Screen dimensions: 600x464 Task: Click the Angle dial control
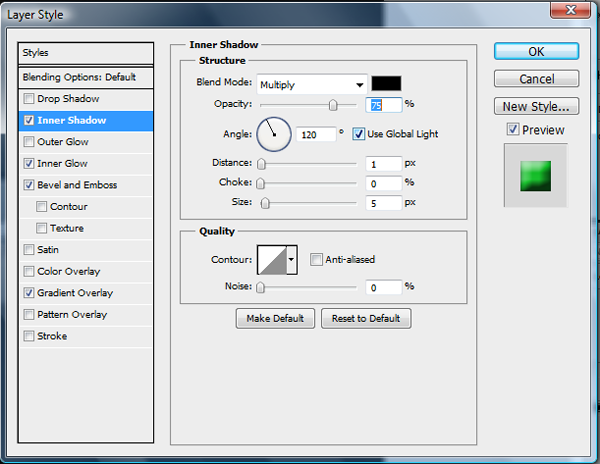point(274,134)
